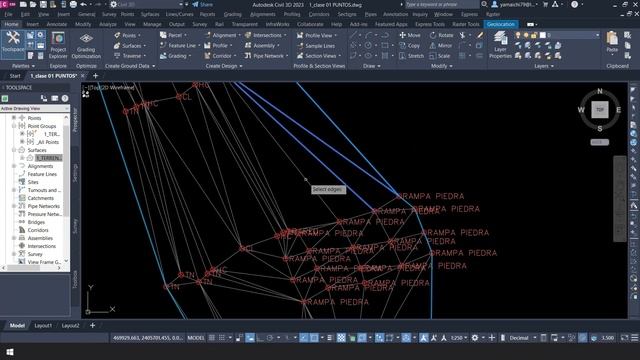Toggle snap mode in status bar
Screen dimensions: 640x360
pos(222,338)
